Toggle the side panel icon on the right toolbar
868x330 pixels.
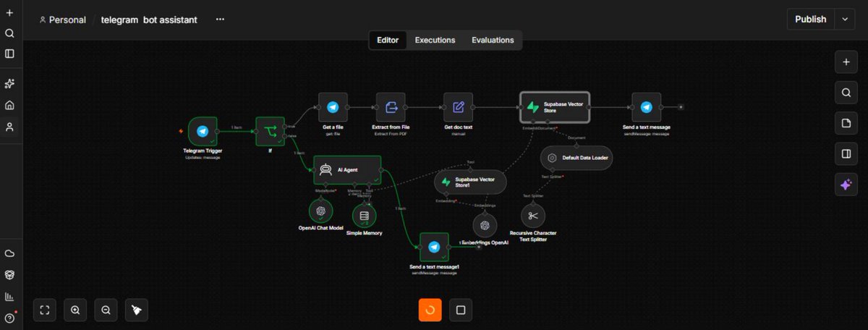pos(846,154)
